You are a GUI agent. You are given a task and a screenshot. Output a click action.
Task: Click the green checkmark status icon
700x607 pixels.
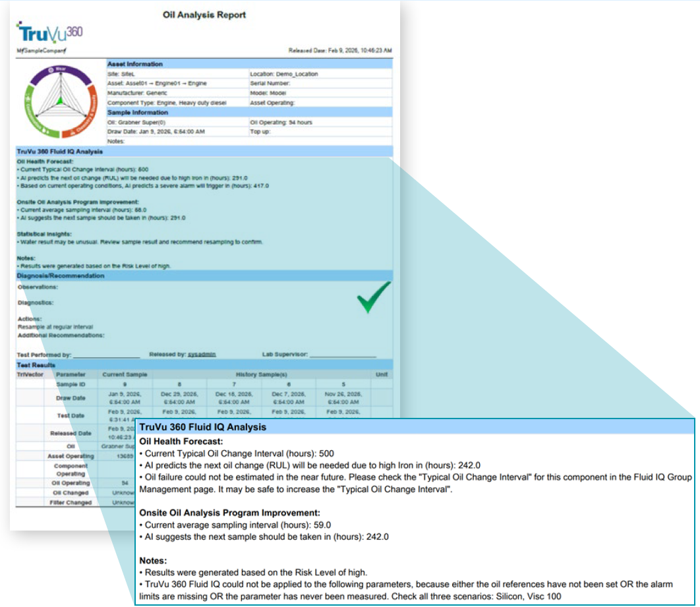tap(374, 298)
